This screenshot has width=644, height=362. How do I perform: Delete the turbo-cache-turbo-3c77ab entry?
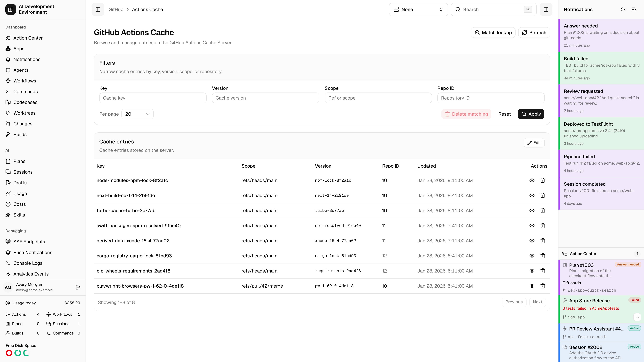543,211
